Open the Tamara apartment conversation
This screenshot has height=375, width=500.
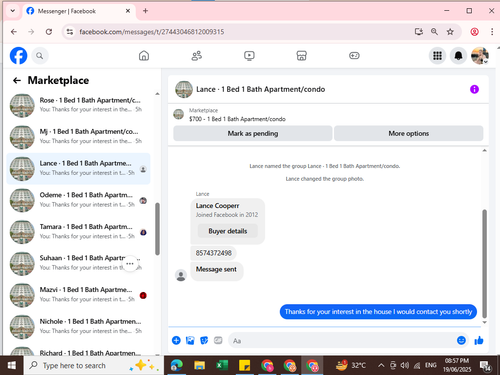78,232
